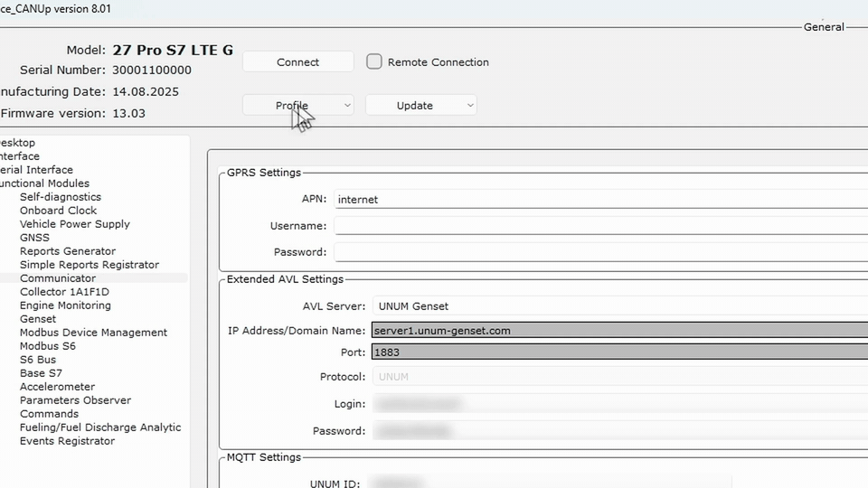This screenshot has width=868, height=488.
Task: Click firmware version value 13.03
Action: (128, 114)
